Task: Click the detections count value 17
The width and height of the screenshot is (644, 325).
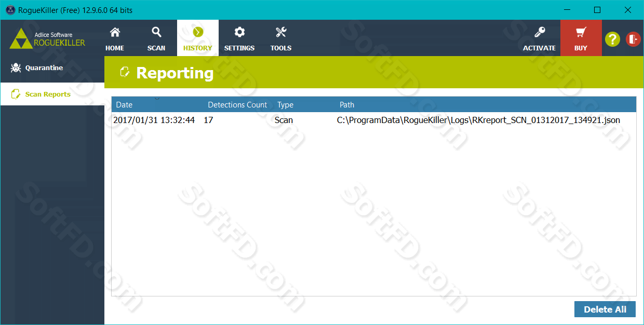Action: point(208,120)
